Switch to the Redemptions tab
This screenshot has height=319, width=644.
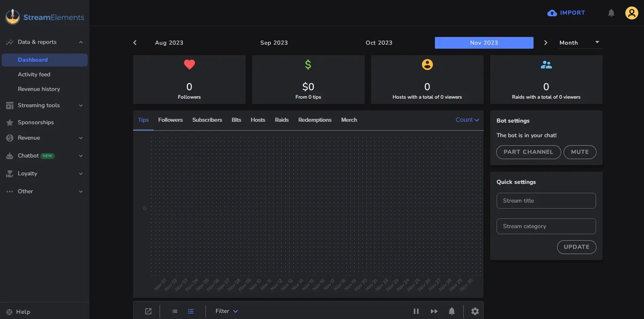point(315,120)
